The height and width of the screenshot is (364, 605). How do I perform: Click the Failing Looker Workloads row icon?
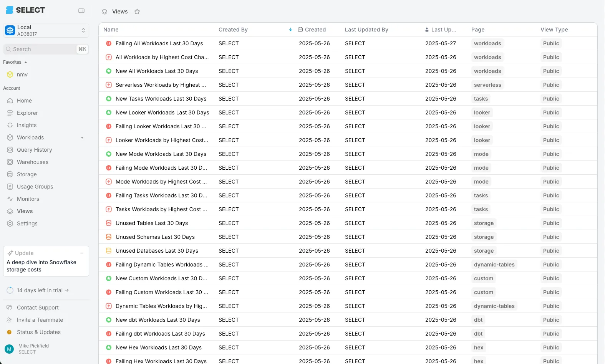coord(109,126)
